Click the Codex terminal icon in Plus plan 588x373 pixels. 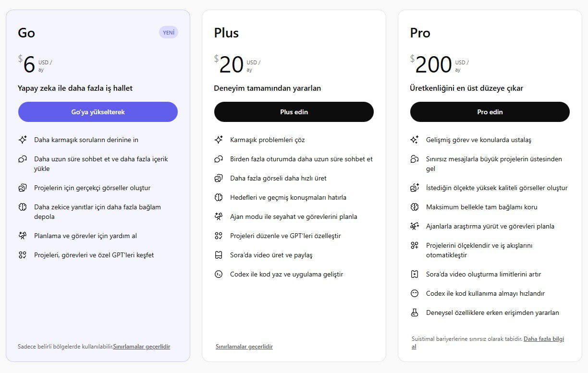pos(219,274)
